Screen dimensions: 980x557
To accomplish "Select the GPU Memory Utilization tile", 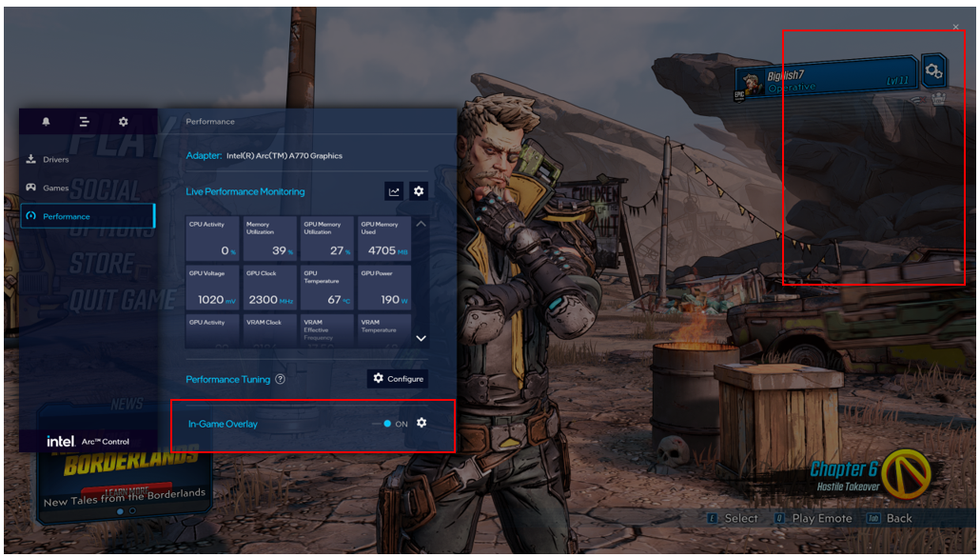I will 327,238.
